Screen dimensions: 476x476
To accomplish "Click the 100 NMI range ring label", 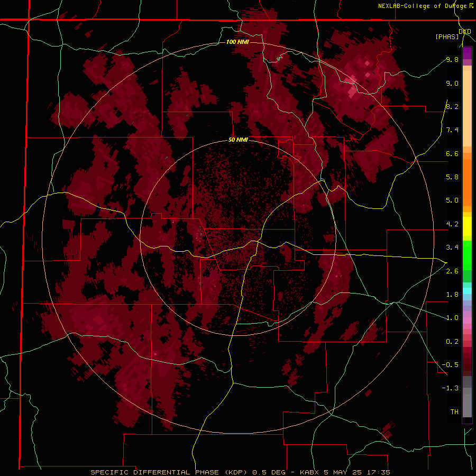I will tap(237, 42).
